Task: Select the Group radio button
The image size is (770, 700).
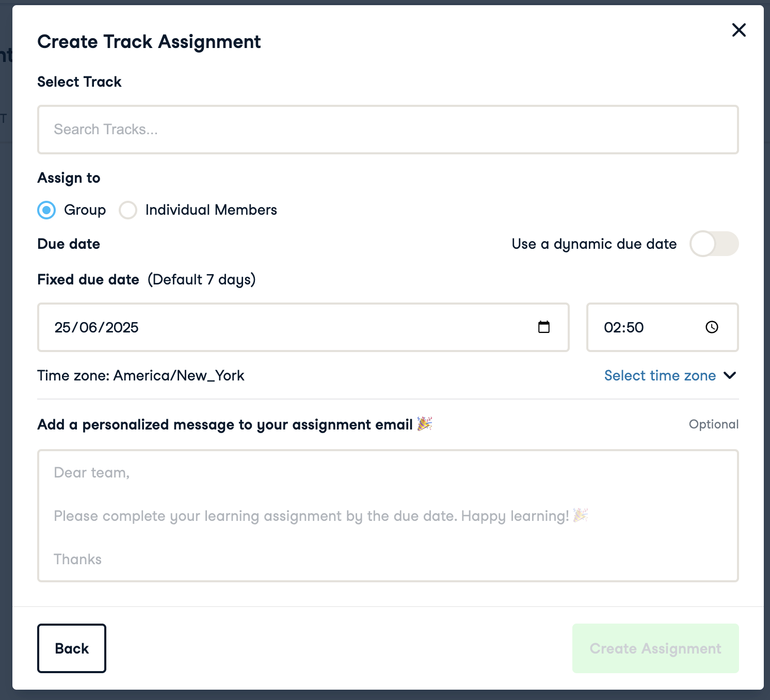Action: 46,210
